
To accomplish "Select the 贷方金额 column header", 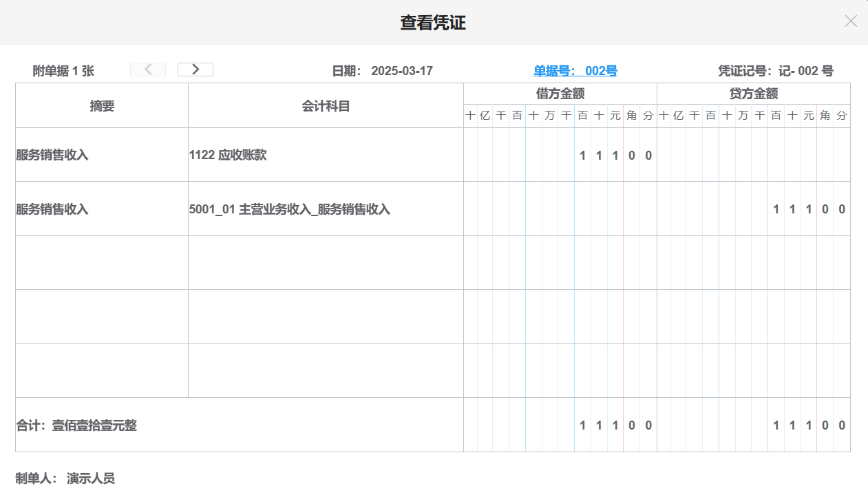I will (753, 94).
